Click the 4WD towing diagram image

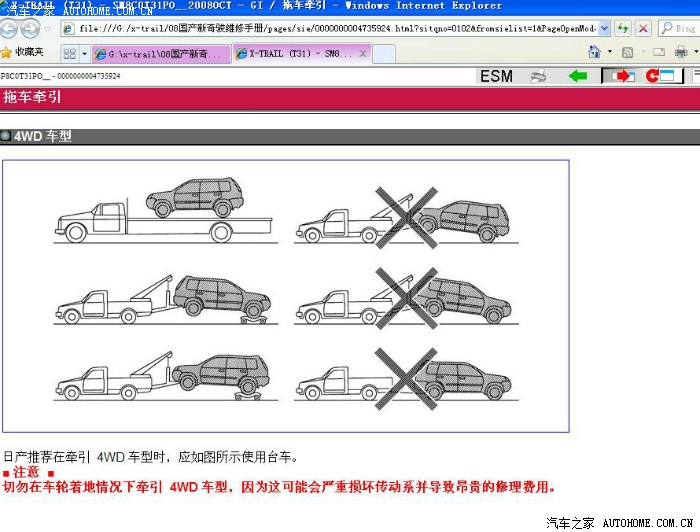[x=285, y=296]
